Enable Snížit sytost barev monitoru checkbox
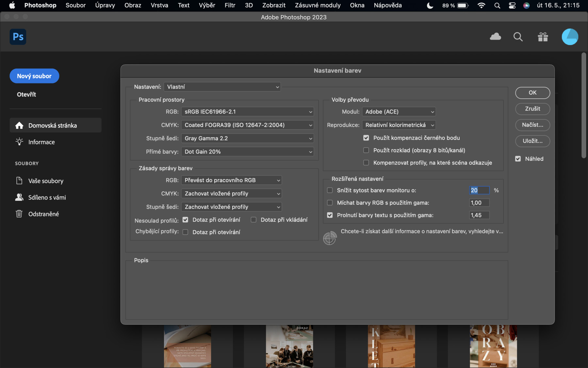Screen dimensions: 588x368 point(330,190)
